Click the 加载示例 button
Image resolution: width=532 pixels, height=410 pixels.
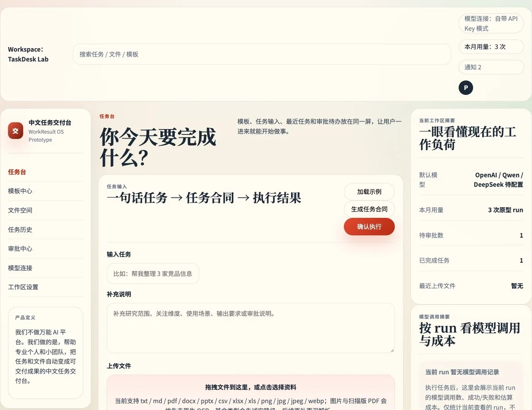(x=369, y=192)
